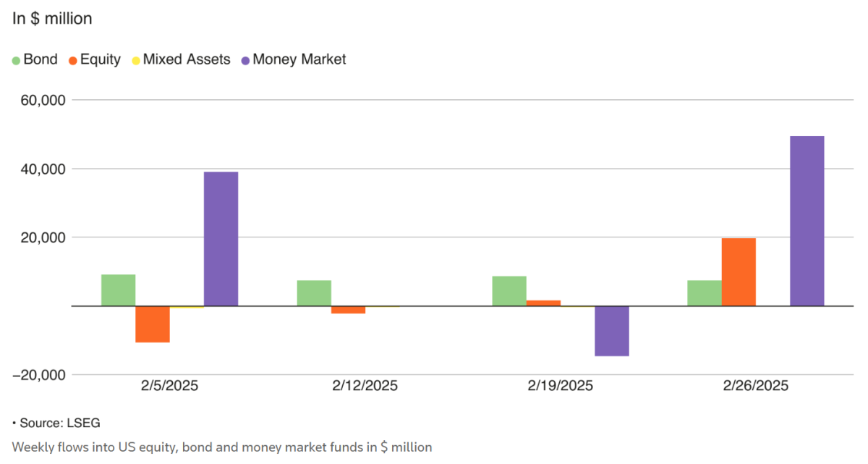Click the purple Money Market bar for 2/26/2025
The width and height of the screenshot is (868, 464).
(807, 221)
